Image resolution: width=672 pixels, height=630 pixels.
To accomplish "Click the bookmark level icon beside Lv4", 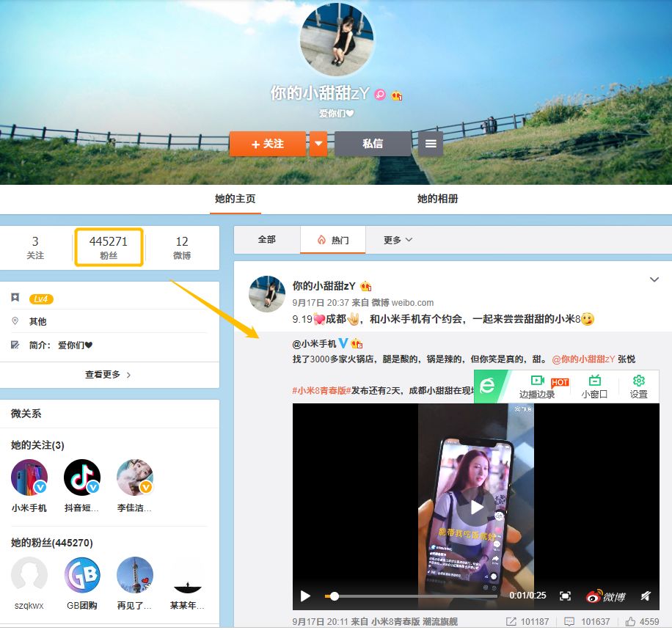I will click(x=15, y=298).
